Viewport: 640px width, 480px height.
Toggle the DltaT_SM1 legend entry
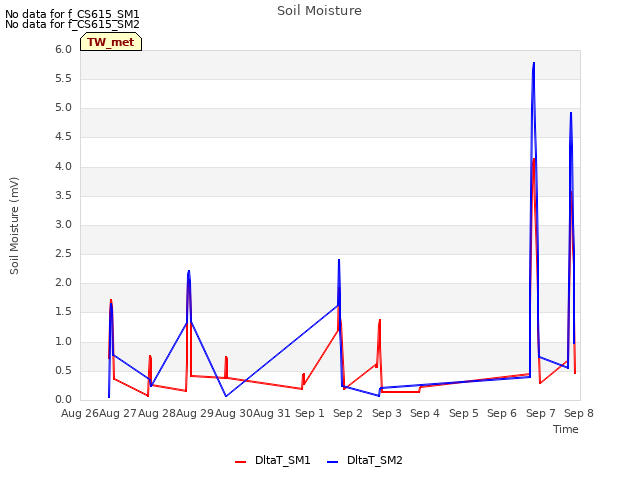point(273,460)
